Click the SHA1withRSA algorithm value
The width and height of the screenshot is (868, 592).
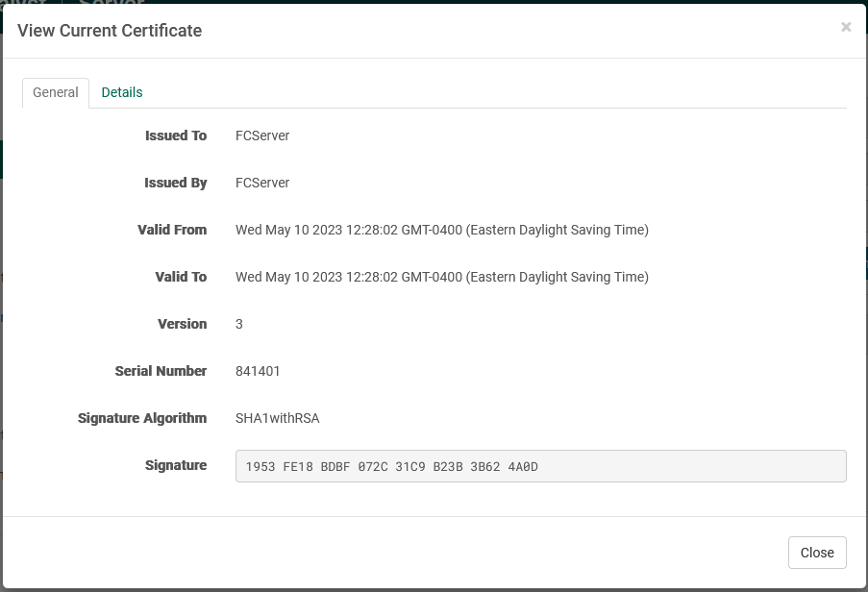coord(278,418)
